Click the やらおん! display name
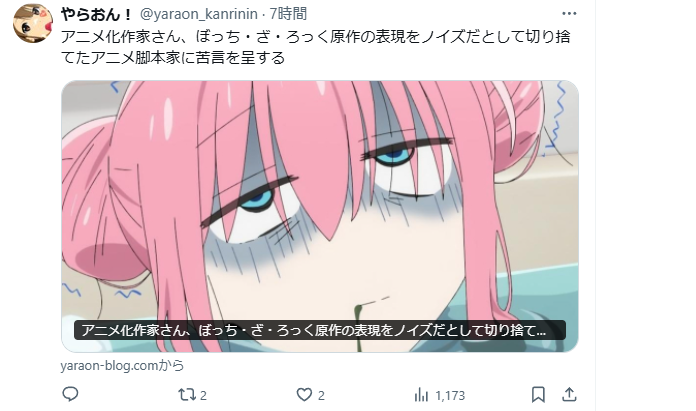Image resolution: width=696 pixels, height=411 pixels. click(x=96, y=14)
